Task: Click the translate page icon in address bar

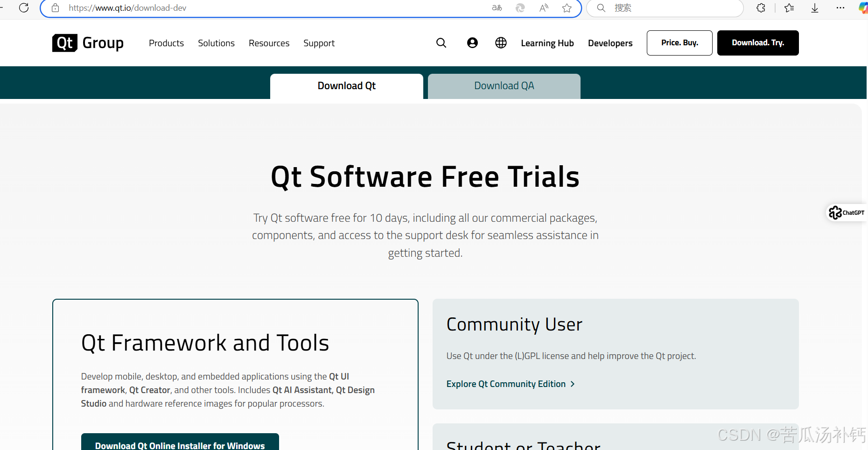Action: pyautogui.click(x=497, y=8)
